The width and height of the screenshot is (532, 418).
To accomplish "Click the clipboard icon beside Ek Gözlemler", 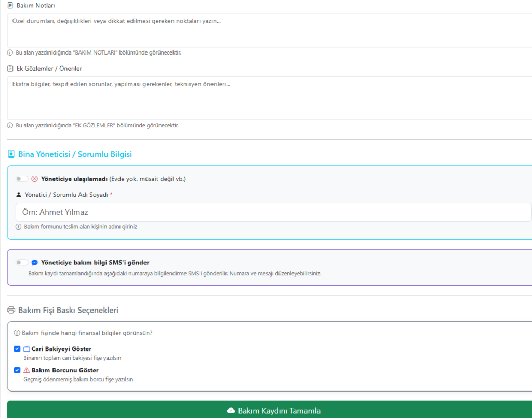I will [x=10, y=69].
